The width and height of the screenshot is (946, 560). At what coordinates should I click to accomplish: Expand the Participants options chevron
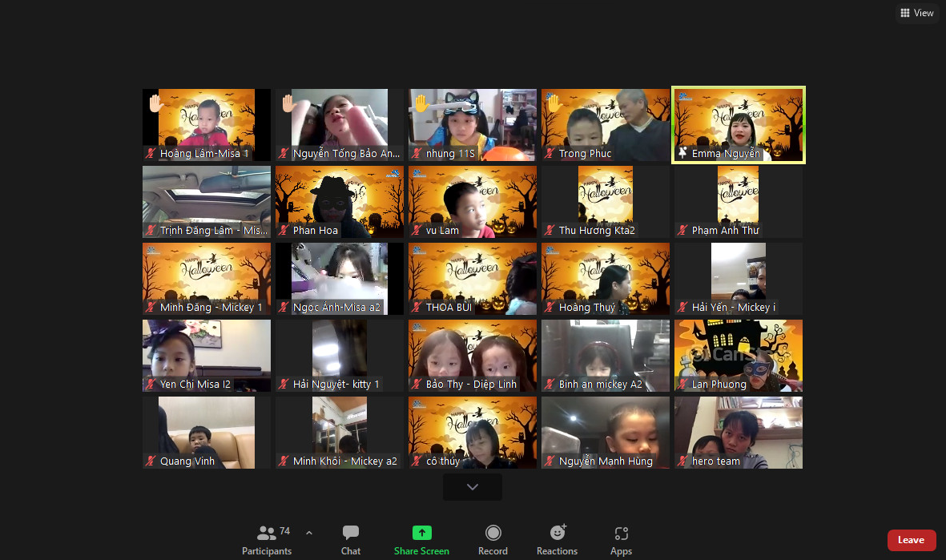click(309, 533)
